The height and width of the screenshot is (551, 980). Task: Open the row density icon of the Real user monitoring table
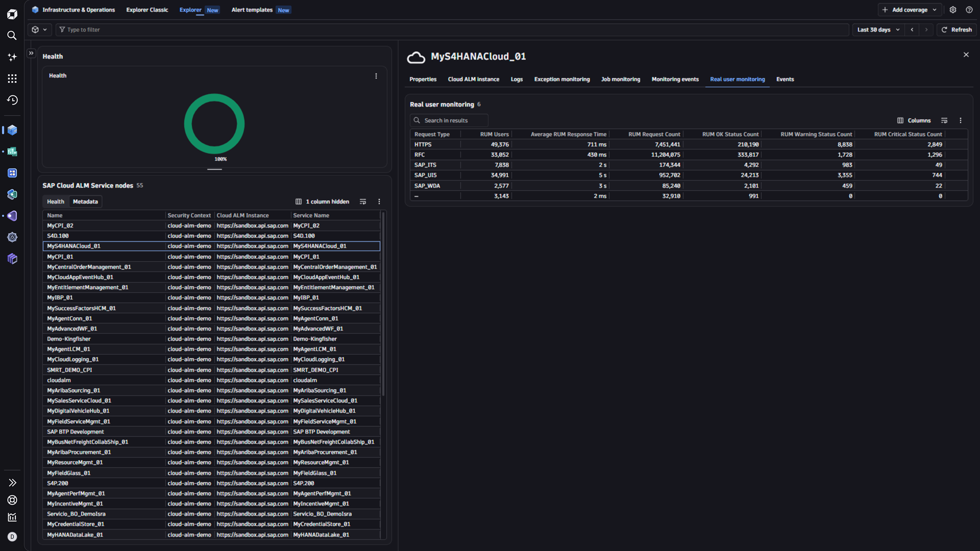pyautogui.click(x=944, y=121)
